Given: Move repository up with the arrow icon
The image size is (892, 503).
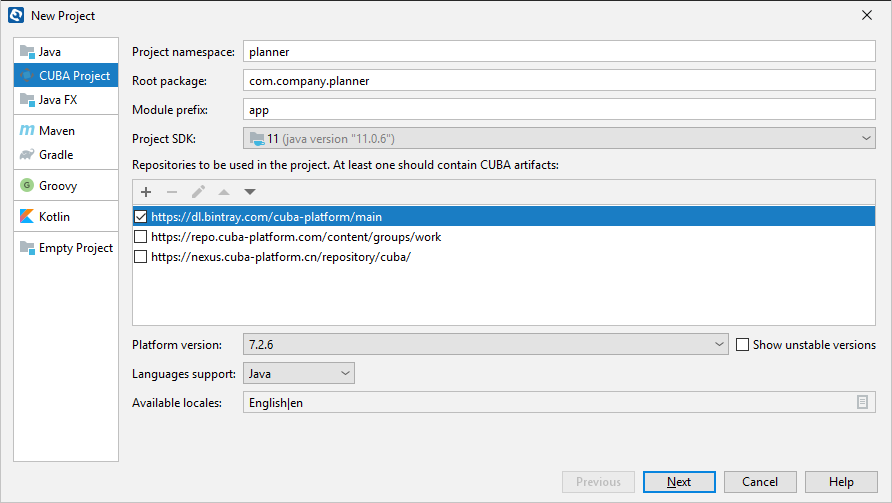Looking at the screenshot, I should pyautogui.click(x=224, y=192).
